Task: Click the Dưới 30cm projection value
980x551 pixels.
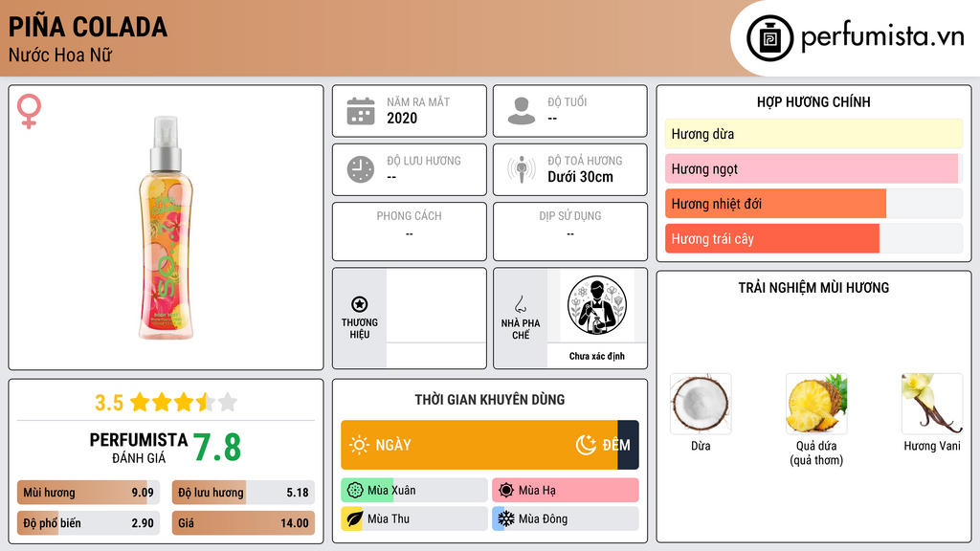Action: [x=580, y=177]
